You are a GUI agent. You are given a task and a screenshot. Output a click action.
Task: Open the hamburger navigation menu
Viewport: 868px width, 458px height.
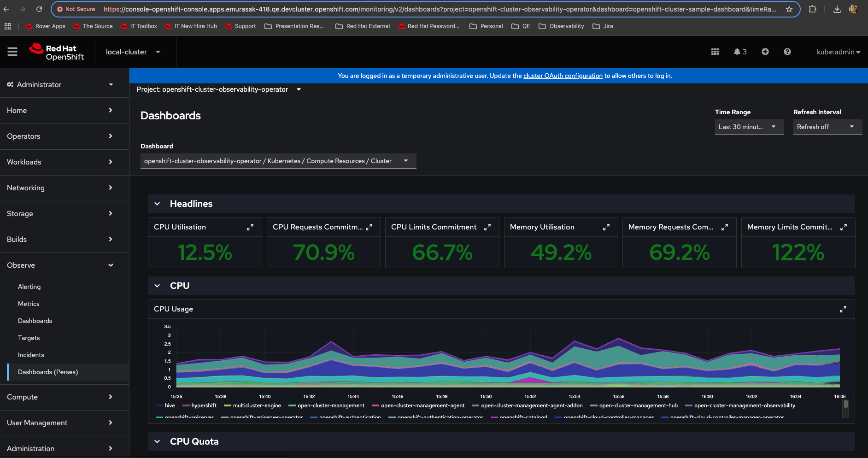click(12, 52)
